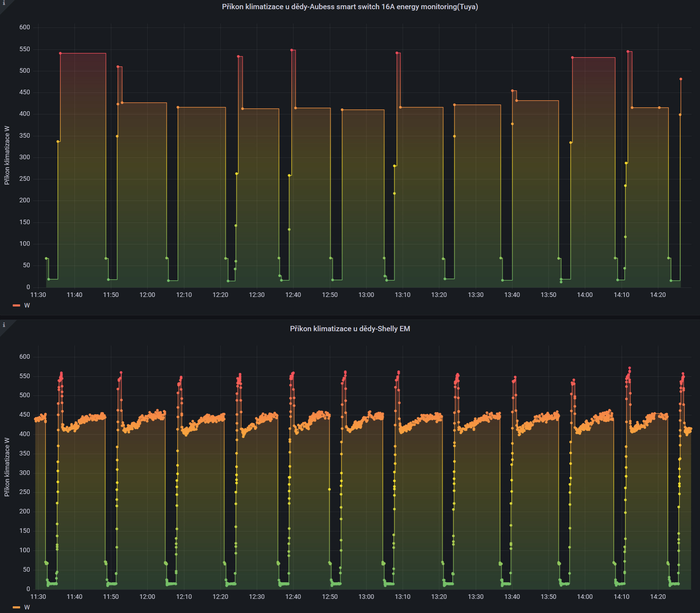Screen dimensions: 700x613
Task: Click the 13:00 time tick under the top chart
Action: (x=366, y=295)
